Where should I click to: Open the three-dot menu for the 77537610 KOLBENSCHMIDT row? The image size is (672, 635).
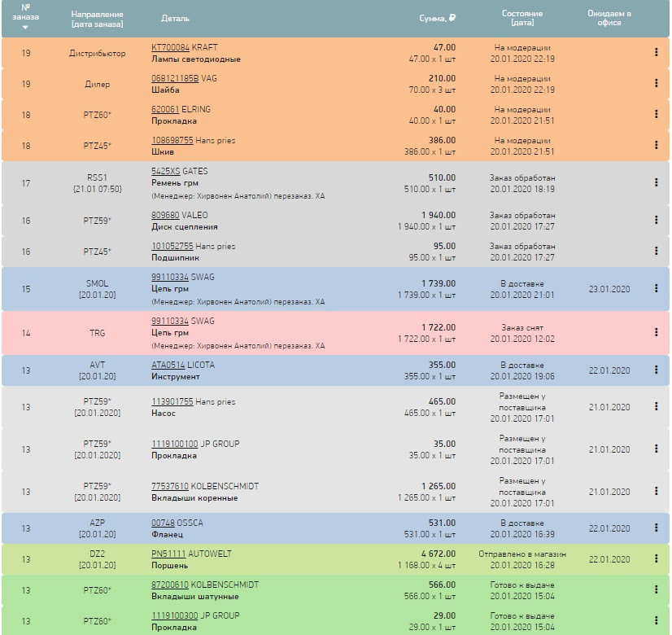pos(657,491)
